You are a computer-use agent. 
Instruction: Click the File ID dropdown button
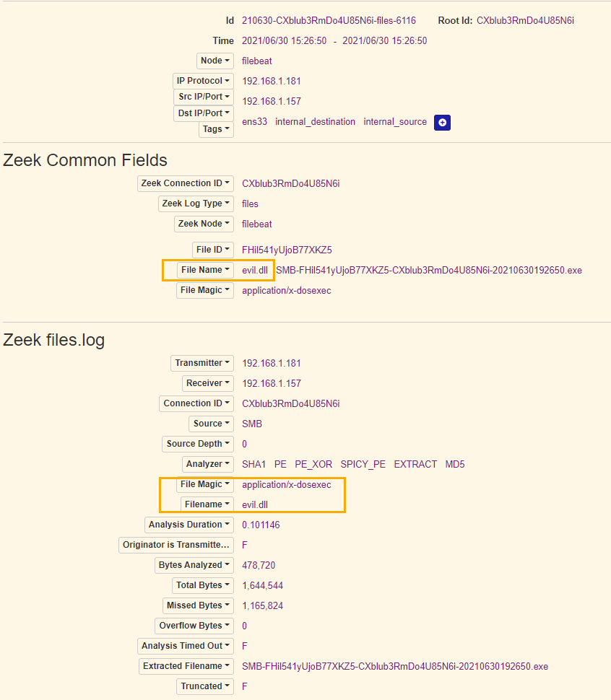coord(213,250)
